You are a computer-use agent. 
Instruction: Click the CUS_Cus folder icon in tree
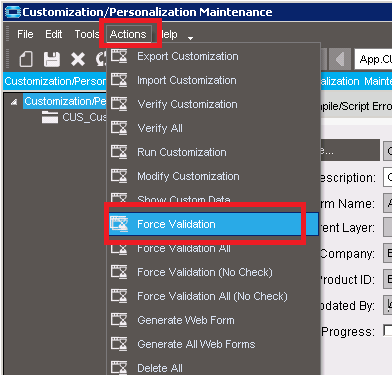50,117
